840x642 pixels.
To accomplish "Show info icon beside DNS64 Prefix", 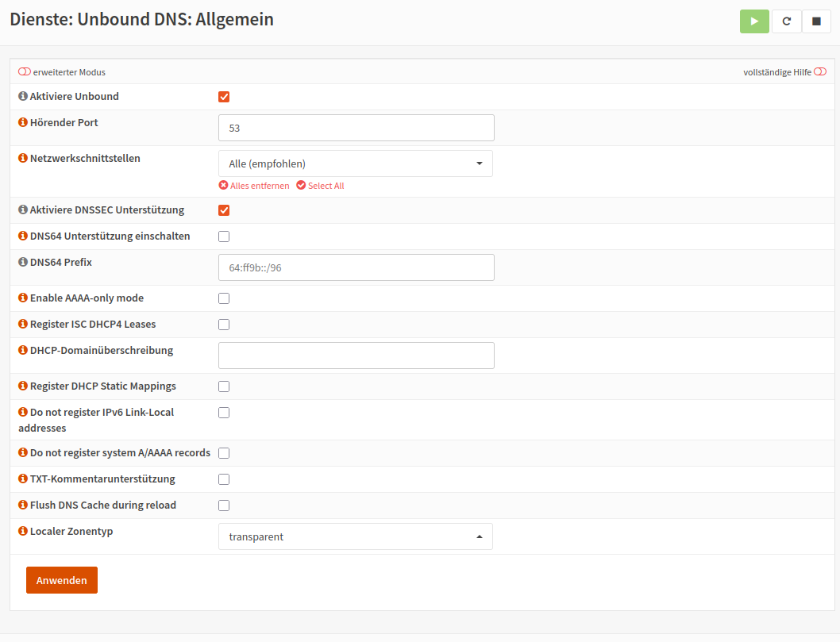I will tap(23, 262).
